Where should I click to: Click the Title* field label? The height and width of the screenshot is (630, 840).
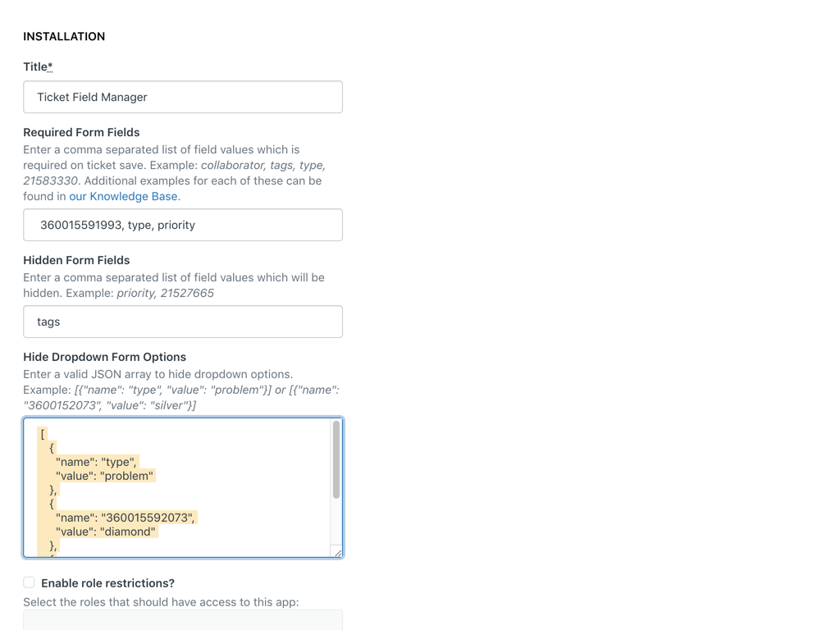pyautogui.click(x=37, y=66)
